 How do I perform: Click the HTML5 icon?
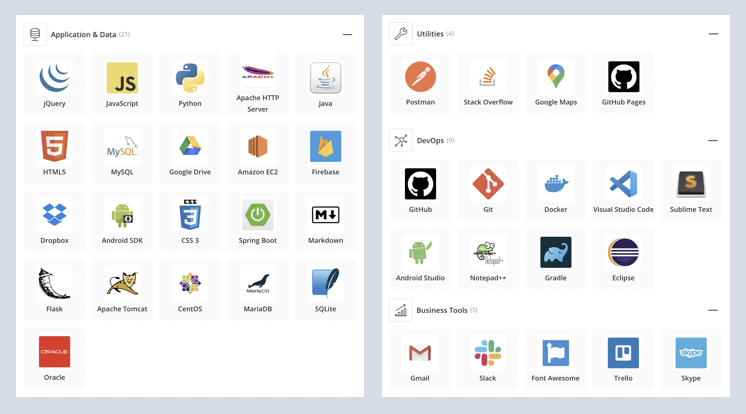coord(54,147)
